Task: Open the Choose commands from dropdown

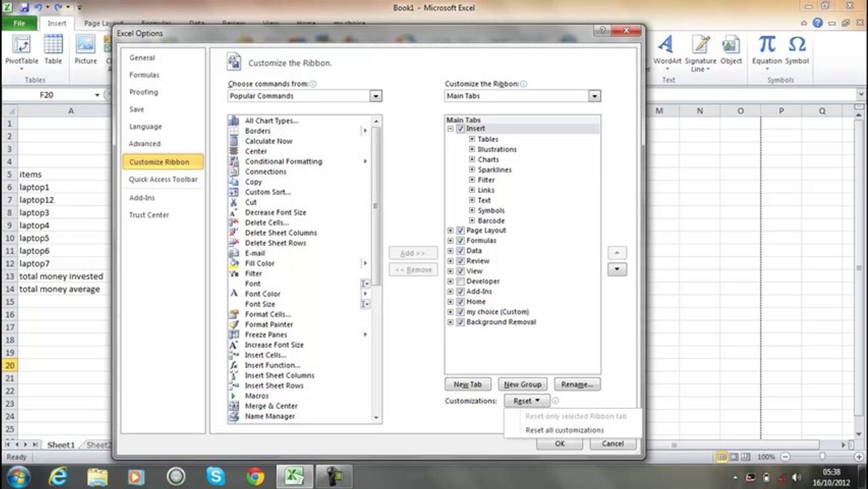Action: [x=376, y=96]
